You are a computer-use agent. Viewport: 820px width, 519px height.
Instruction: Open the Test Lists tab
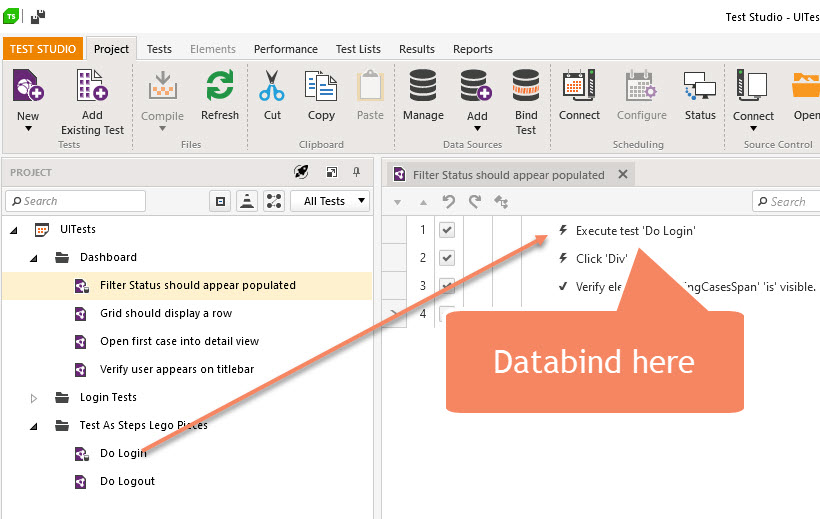click(x=358, y=49)
